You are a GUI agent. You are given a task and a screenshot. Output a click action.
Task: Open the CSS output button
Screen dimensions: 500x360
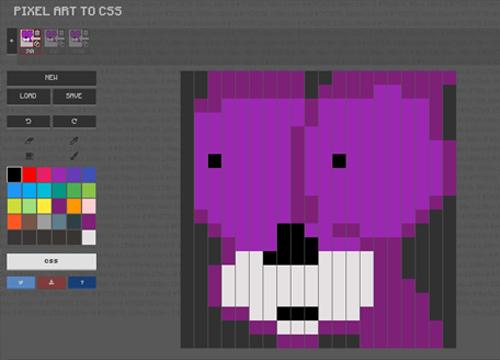(51, 261)
